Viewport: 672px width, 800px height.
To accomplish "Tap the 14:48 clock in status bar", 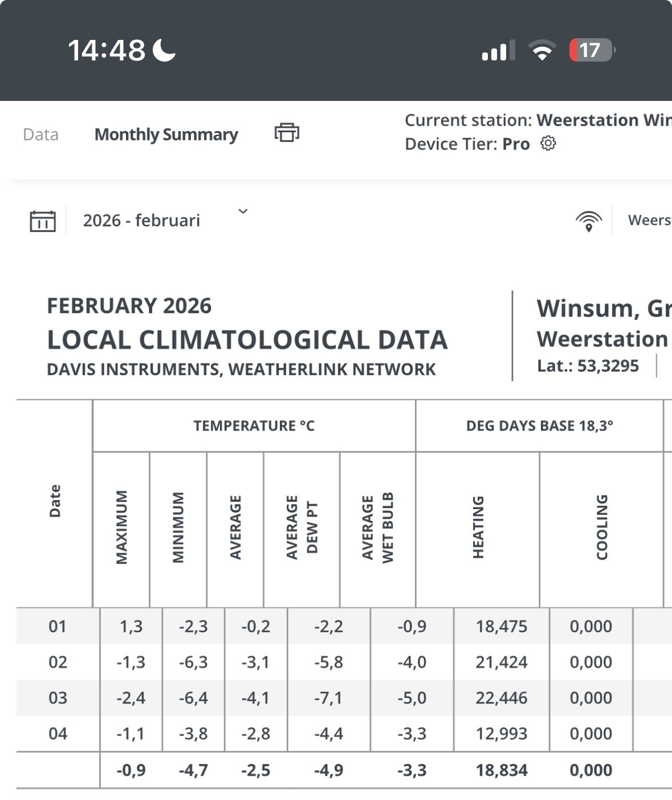I will pyautogui.click(x=107, y=50).
